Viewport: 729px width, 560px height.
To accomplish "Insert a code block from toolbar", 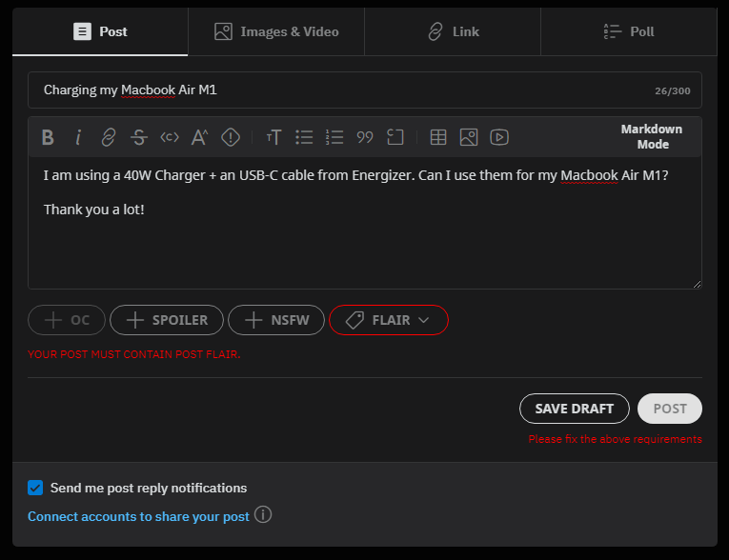I will point(395,137).
